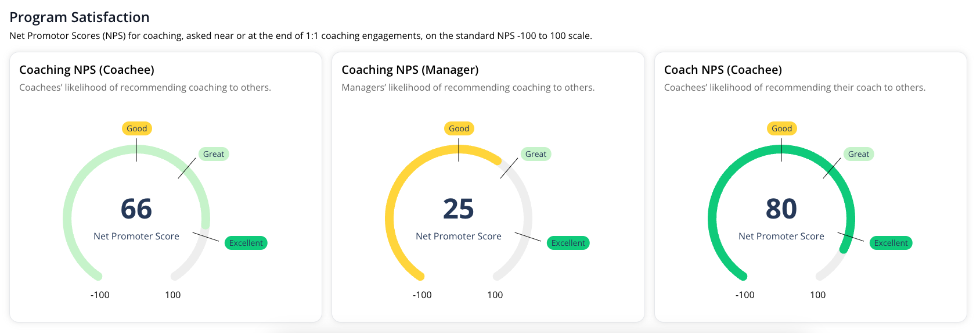The width and height of the screenshot is (980, 333).
Task: Click the score 25 in the Manager gauge
Action: coord(459,209)
